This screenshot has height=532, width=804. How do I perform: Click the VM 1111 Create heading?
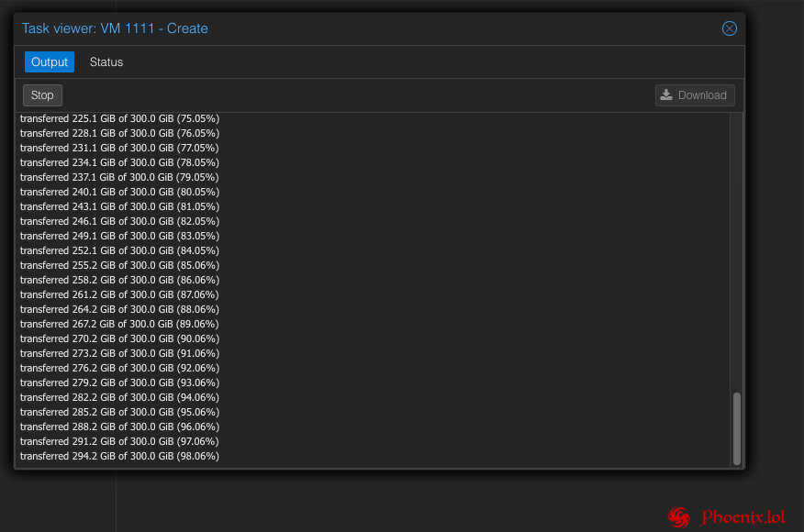pos(115,28)
